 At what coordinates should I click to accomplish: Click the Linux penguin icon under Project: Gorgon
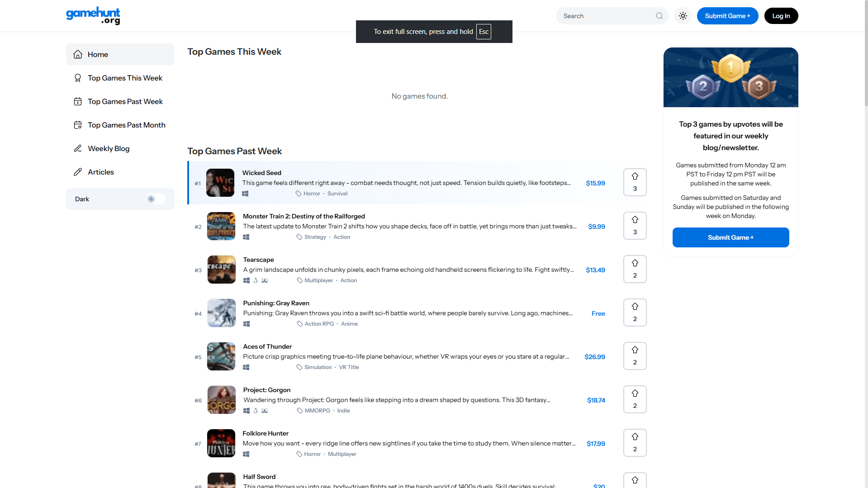[x=255, y=411]
